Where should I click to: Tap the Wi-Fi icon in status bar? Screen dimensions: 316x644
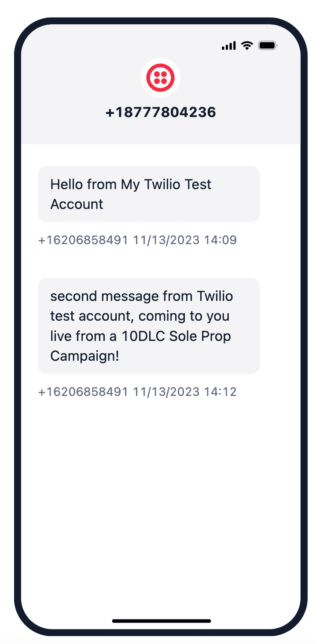[246, 45]
